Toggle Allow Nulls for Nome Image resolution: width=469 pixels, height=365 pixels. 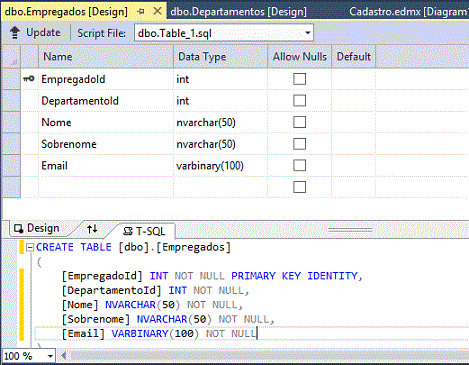click(299, 122)
